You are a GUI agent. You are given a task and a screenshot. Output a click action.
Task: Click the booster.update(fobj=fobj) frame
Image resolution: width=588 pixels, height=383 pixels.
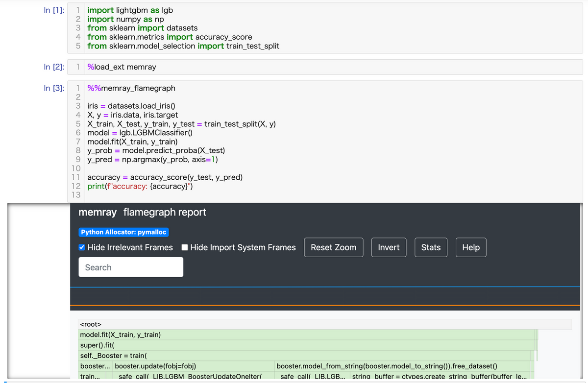coord(162,366)
